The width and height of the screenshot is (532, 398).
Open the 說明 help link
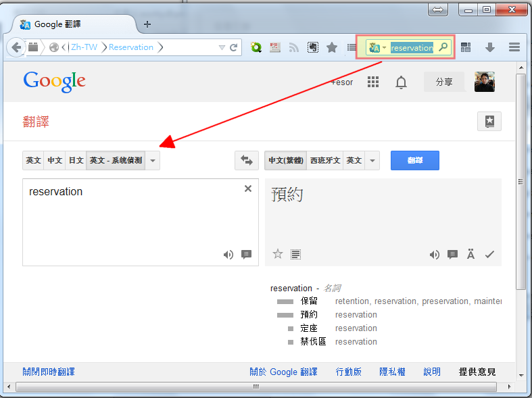432,372
